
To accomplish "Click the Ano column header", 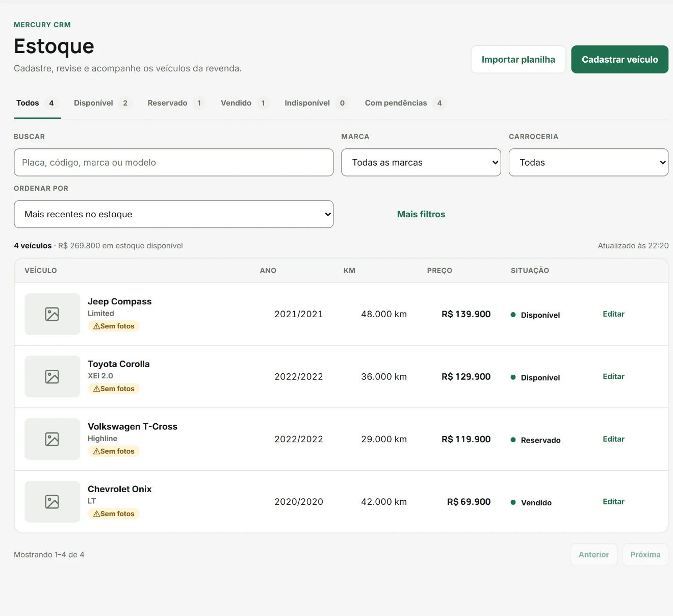I will click(x=268, y=271).
